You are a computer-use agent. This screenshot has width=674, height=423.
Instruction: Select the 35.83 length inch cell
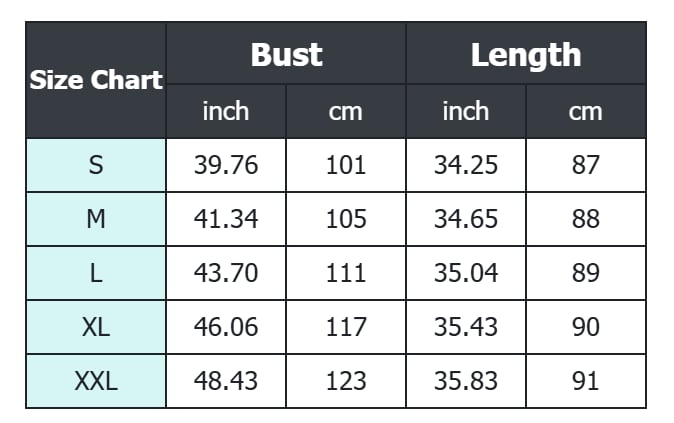466,381
